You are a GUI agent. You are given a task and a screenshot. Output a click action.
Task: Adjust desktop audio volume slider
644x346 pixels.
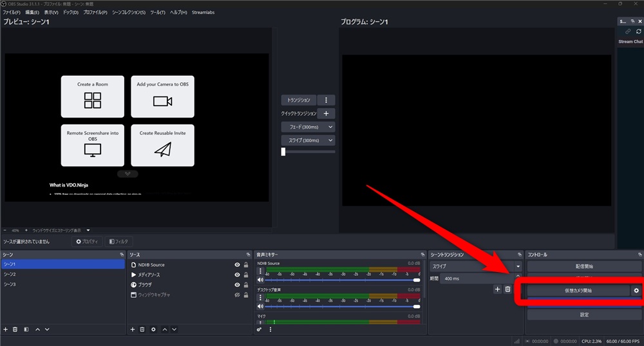[x=343, y=306]
